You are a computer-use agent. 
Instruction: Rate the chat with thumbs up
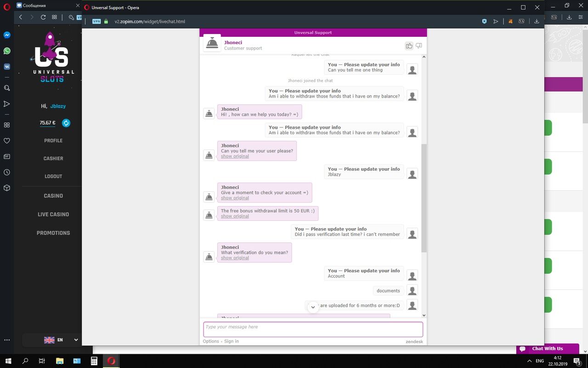click(409, 46)
